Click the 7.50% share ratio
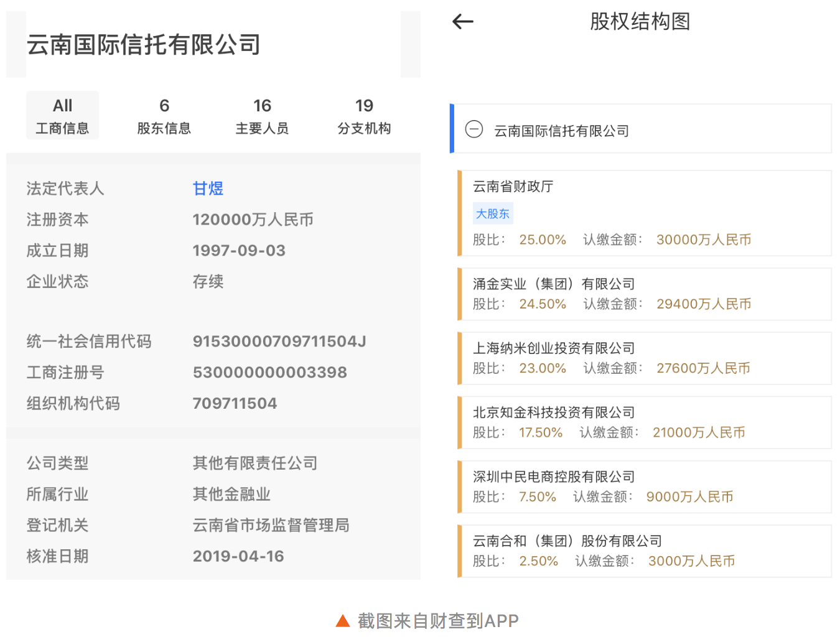The image size is (840, 642). [x=538, y=497]
